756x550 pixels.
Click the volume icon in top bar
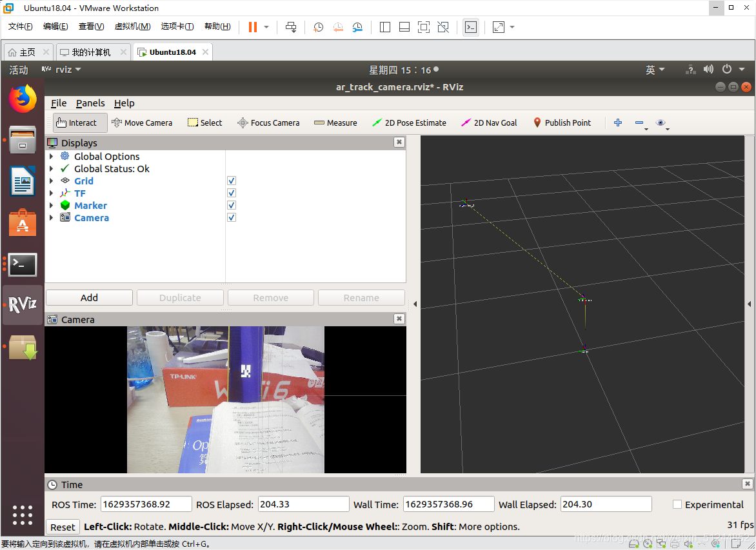coord(708,70)
